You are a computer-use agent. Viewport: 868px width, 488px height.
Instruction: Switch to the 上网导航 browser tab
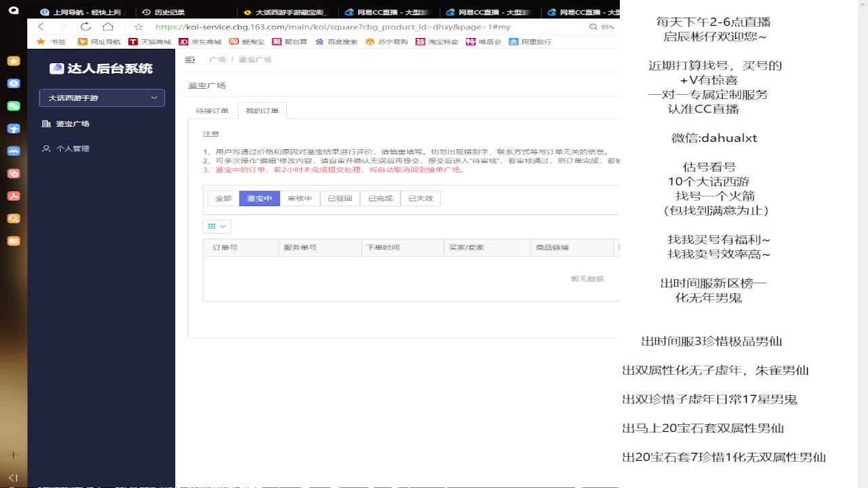click(81, 12)
